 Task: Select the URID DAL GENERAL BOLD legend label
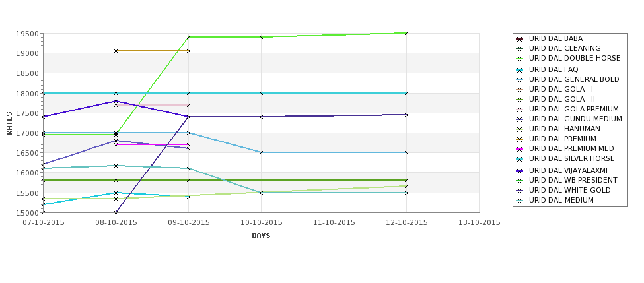(x=574, y=80)
